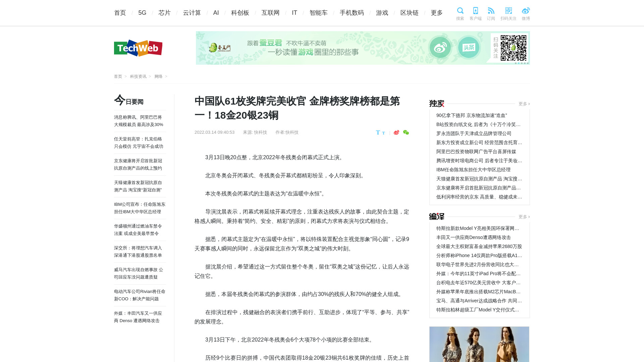
Task: Click the fashion models ad image
Action: coord(479,344)
